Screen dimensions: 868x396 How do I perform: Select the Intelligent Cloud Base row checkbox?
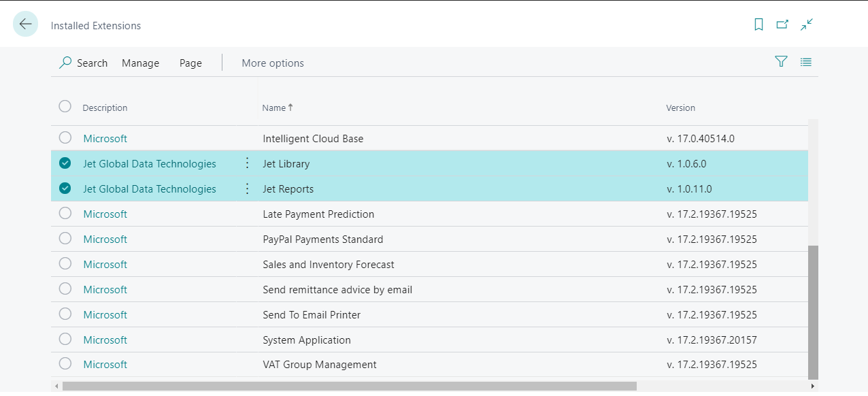[x=65, y=137]
